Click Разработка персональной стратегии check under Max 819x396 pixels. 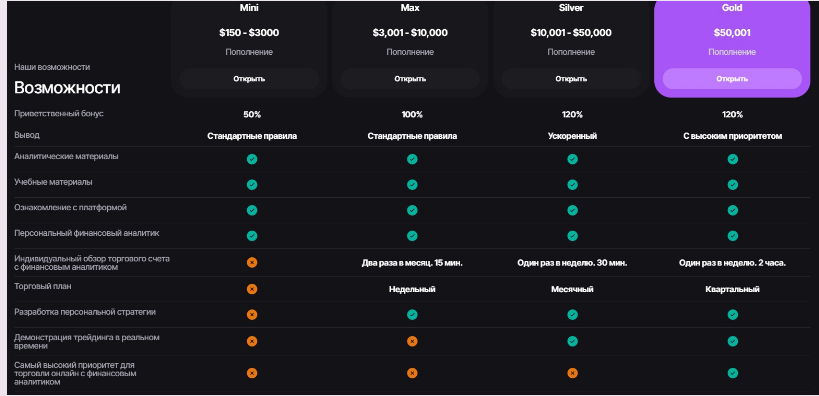(x=412, y=315)
